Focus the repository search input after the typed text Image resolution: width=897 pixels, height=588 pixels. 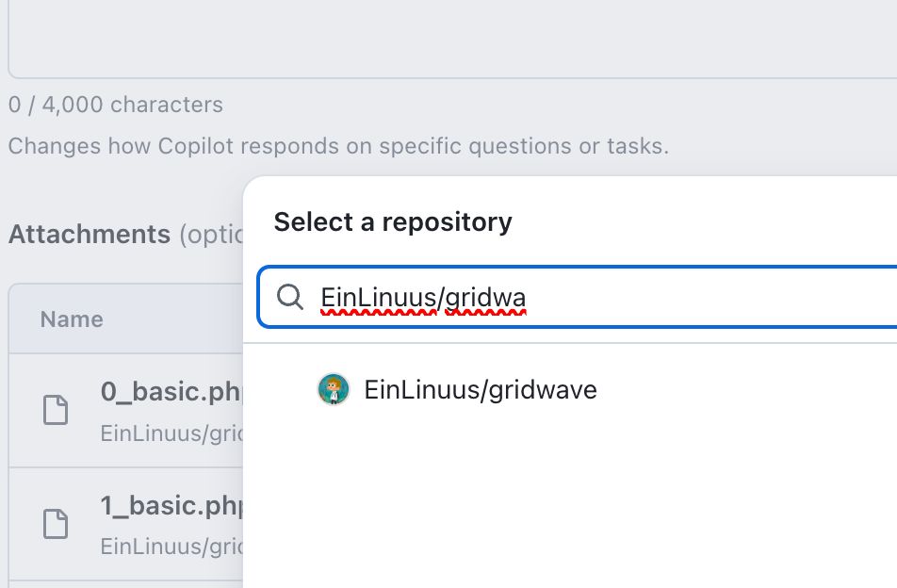click(x=709, y=297)
